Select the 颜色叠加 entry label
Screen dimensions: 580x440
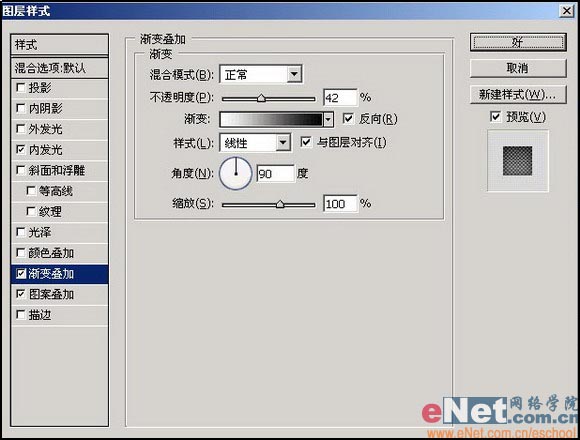51,253
